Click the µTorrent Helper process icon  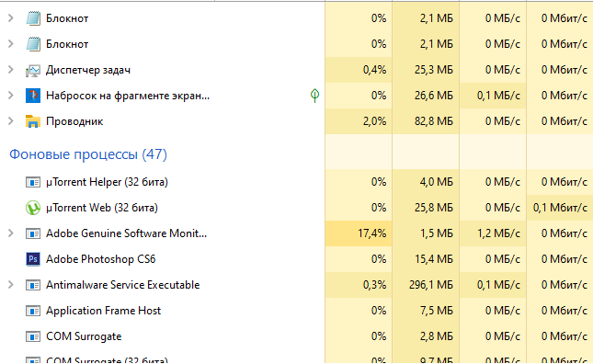(x=33, y=182)
